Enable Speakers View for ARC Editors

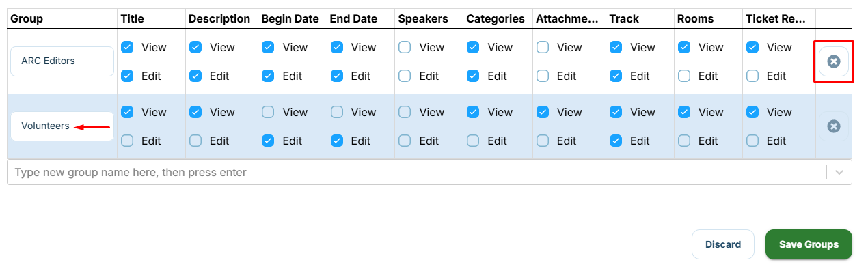[405, 47]
